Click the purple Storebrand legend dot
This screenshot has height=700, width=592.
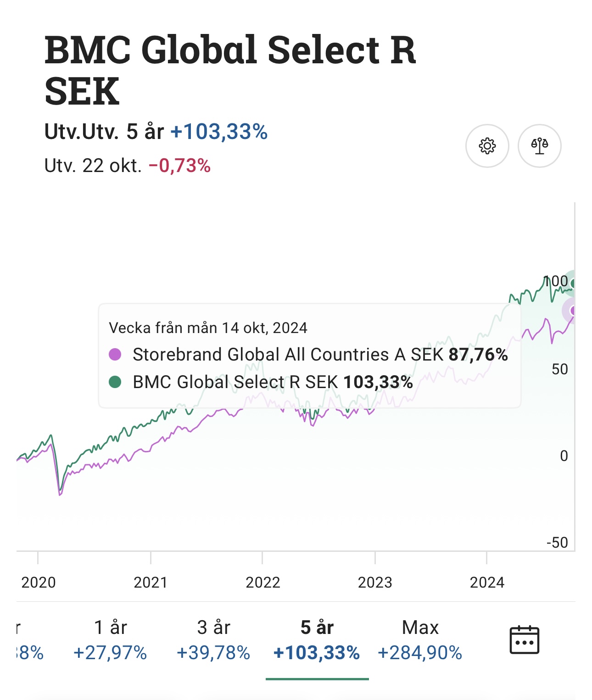pyautogui.click(x=115, y=355)
